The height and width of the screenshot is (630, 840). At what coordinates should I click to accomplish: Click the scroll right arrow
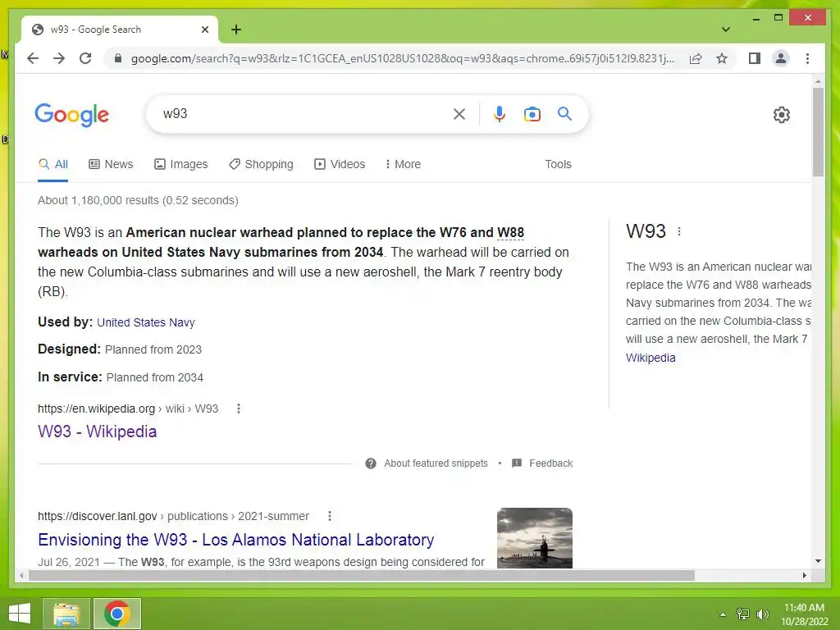click(804, 576)
